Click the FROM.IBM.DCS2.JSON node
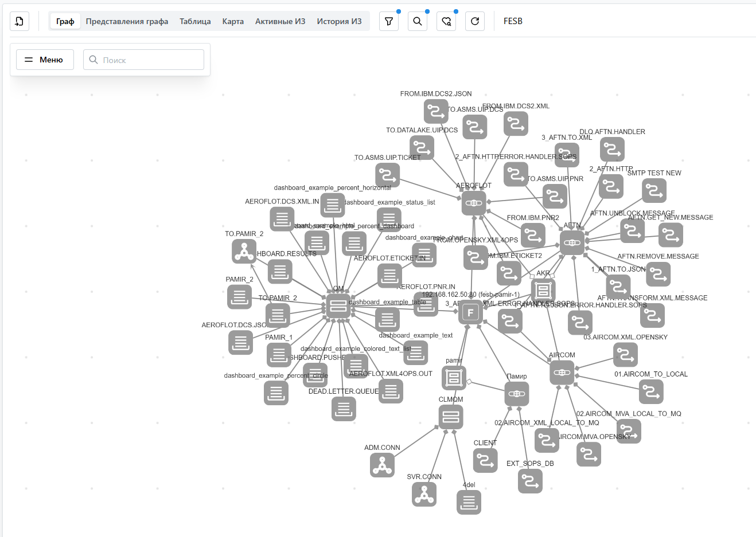 436,111
